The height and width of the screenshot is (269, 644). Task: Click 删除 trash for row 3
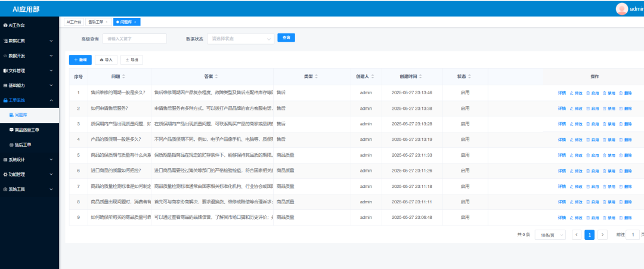626,124
